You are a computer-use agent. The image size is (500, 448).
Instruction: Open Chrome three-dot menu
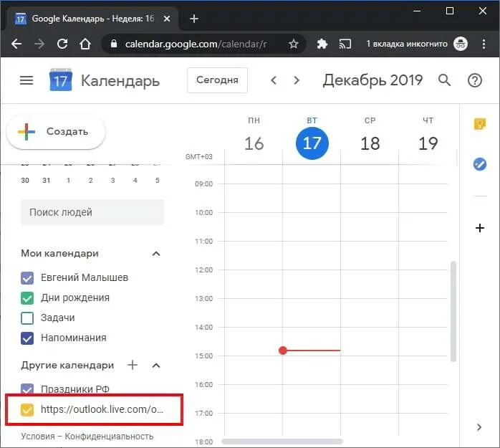(484, 44)
